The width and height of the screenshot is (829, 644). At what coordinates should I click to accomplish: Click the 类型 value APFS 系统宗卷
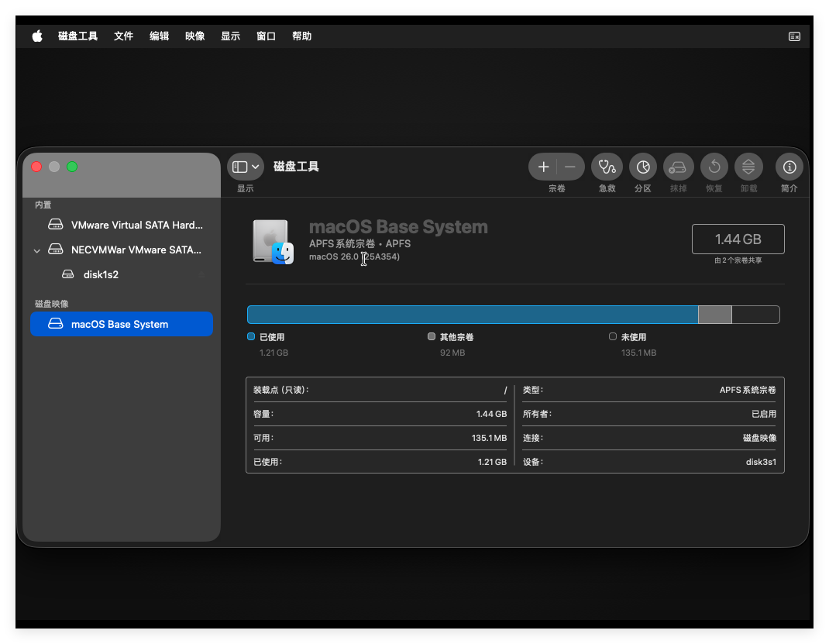[x=748, y=390]
